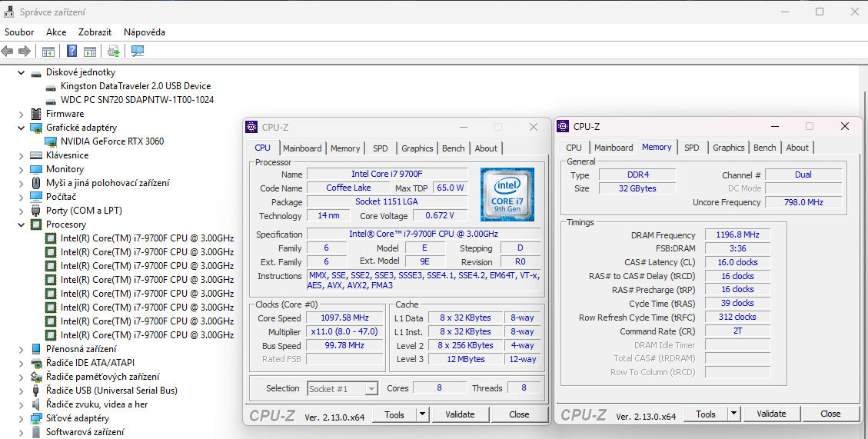This screenshot has width=868, height=439.
Task: Click the scan for hardware changes toolbar icon
Action: 138,52
